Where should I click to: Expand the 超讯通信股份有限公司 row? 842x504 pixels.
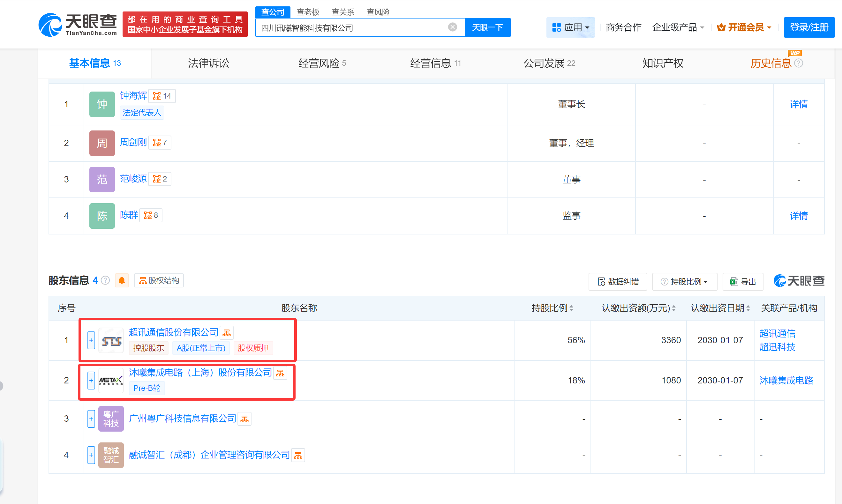[x=91, y=340]
